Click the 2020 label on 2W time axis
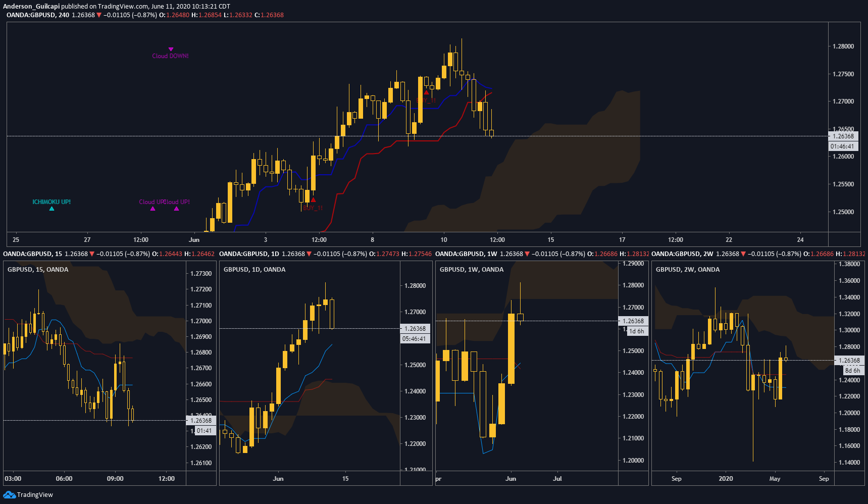This screenshot has width=868, height=504. click(x=726, y=479)
